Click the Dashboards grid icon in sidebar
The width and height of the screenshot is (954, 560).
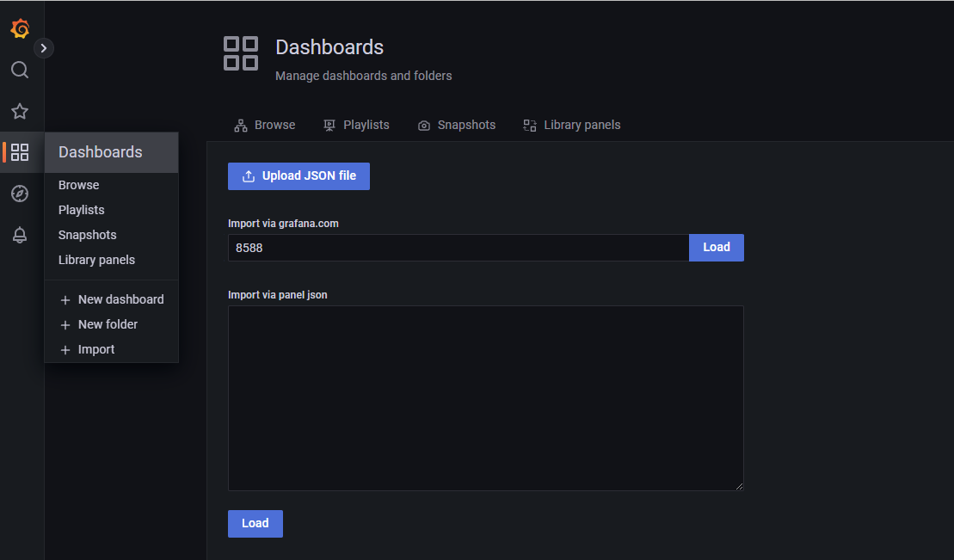click(20, 152)
